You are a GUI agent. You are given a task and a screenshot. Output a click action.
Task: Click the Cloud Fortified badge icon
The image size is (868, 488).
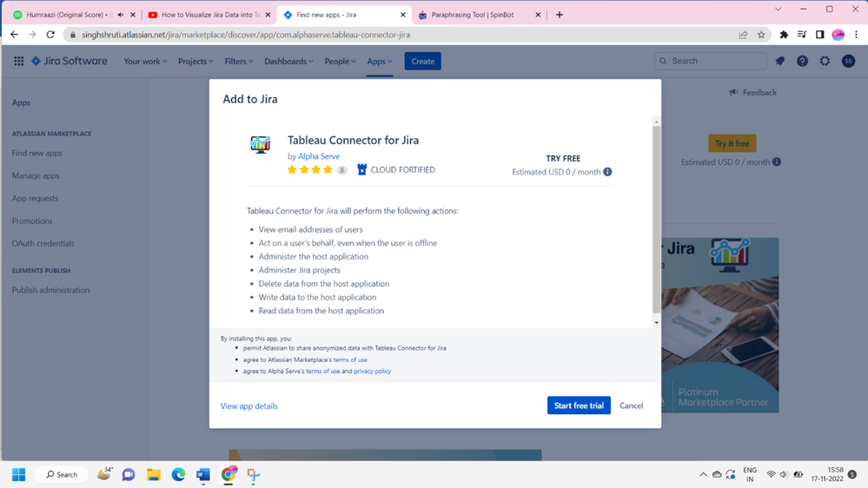pos(362,170)
